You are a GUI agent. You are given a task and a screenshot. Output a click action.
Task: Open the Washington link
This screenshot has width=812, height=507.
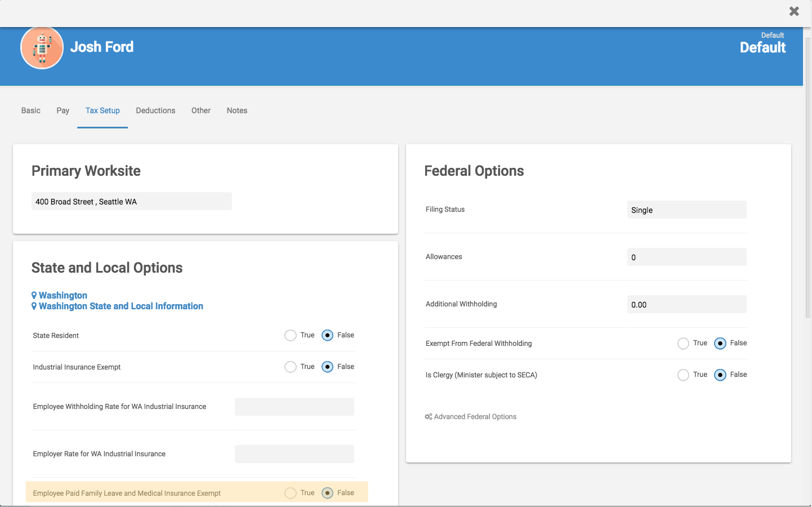[x=63, y=295]
